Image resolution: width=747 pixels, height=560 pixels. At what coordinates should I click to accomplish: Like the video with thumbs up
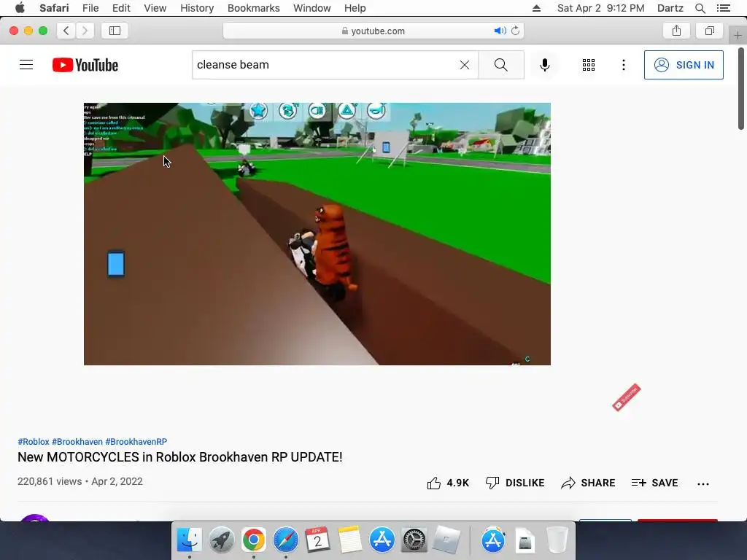448,483
